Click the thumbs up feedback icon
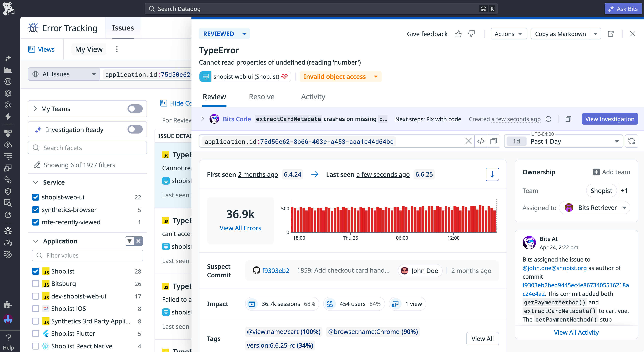Image resolution: width=644 pixels, height=352 pixels. 458,34
